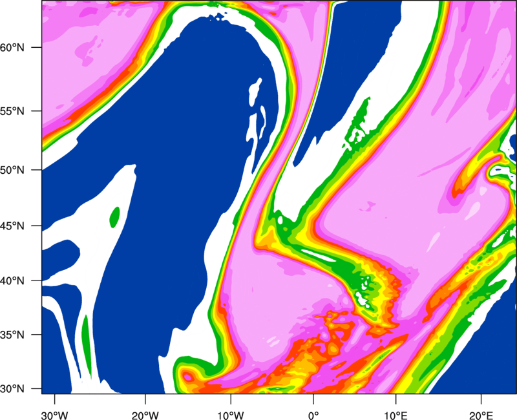Click the 30°N latitude axis label
517x420 pixels.
click(x=12, y=389)
